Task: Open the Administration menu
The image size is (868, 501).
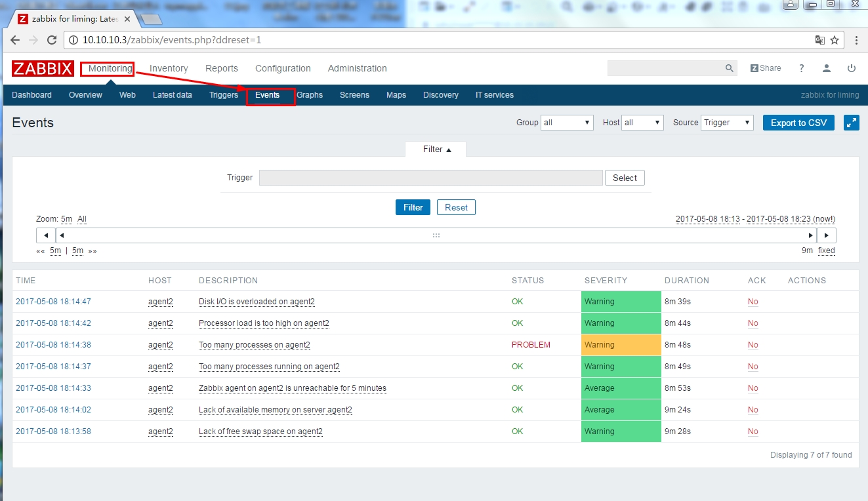Action: tap(358, 68)
